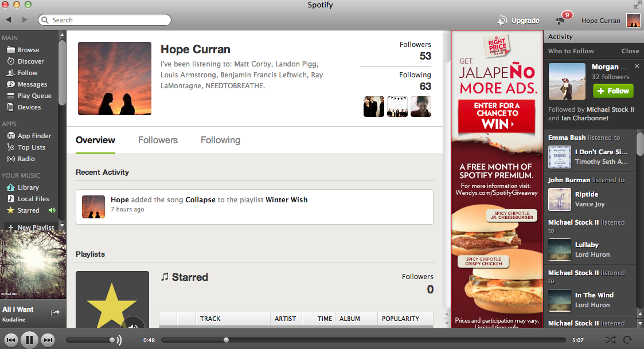Click the Hope Curran profile picture
Screen dimensions: 644x349
pyautogui.click(x=115, y=79)
